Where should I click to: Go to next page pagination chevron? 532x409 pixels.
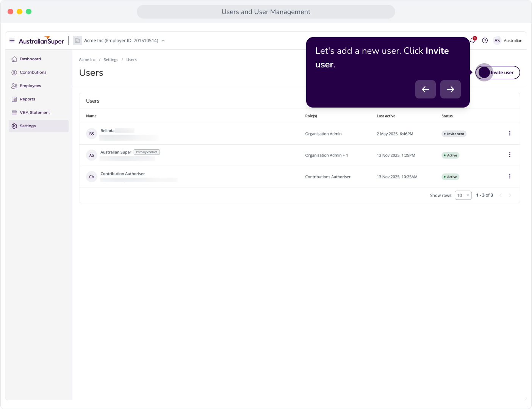(510, 195)
